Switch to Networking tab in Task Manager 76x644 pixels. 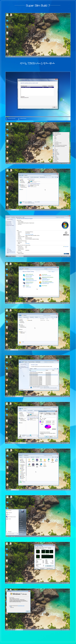pyautogui.click(x=49, y=548)
